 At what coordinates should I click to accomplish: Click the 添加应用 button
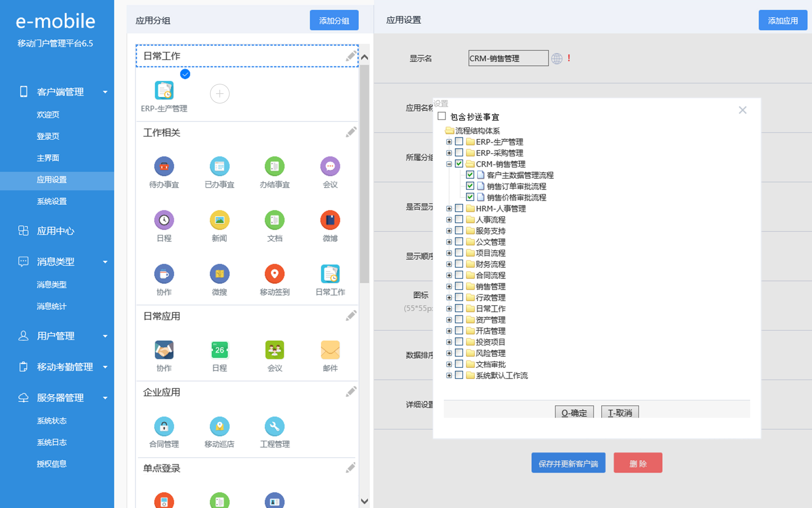pyautogui.click(x=783, y=20)
